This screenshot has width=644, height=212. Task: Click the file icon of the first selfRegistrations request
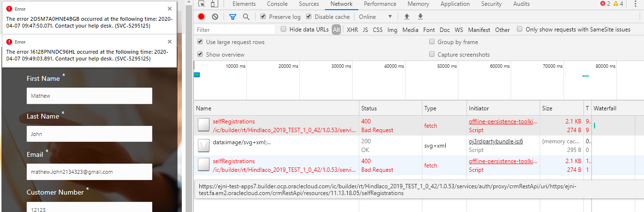tap(204, 126)
